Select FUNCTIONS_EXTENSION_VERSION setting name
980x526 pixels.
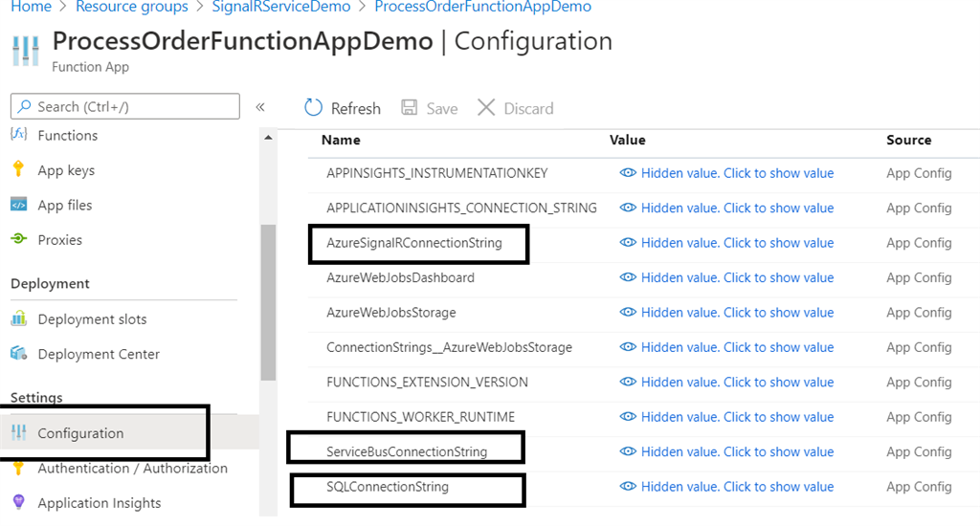coord(427,383)
